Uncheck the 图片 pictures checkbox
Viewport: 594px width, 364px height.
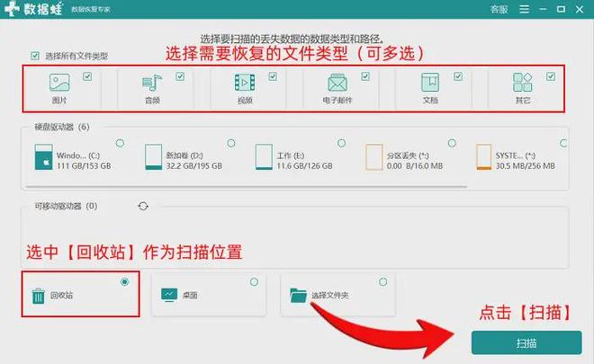[x=87, y=76]
